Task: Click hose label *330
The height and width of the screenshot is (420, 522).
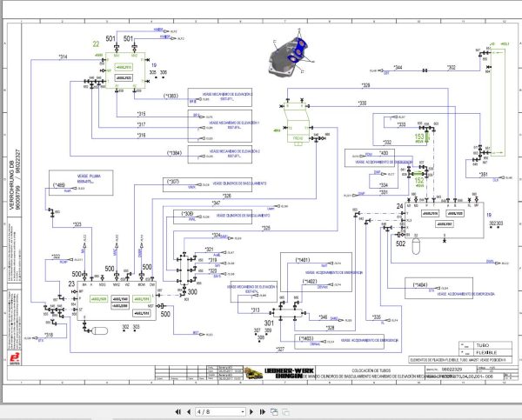Action: click(362, 103)
